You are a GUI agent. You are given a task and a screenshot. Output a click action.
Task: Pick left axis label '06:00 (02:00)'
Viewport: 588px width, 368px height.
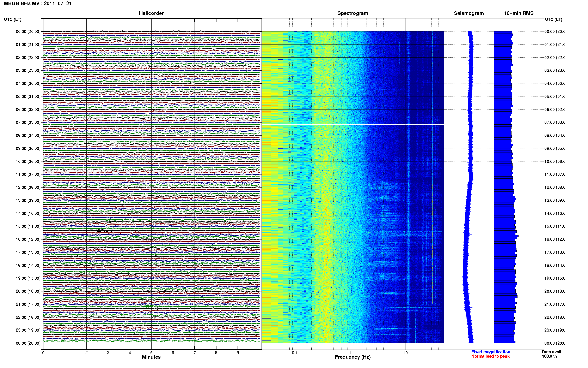[28, 109]
